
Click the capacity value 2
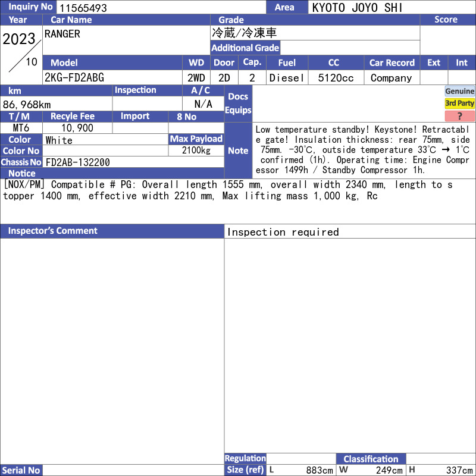coord(252,78)
